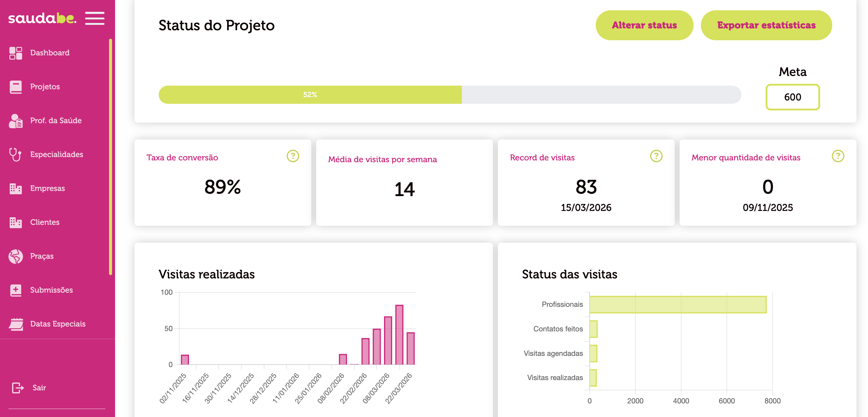Click the Praças globe icon
The width and height of the screenshot is (868, 417).
click(15, 256)
